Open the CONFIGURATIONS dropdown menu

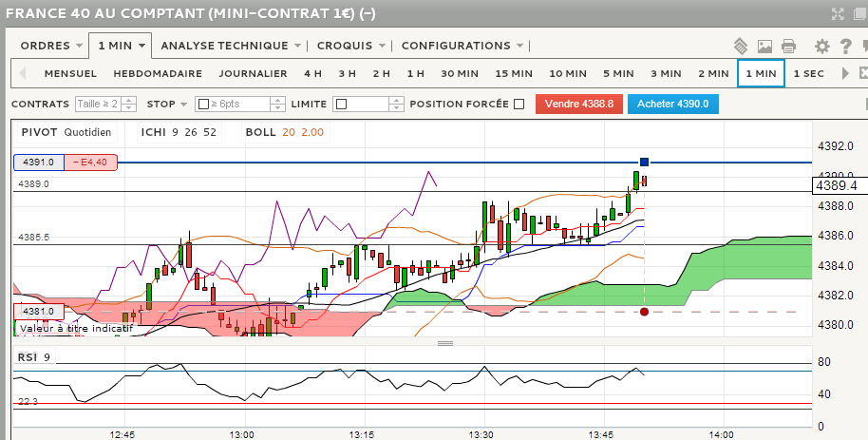point(462,46)
